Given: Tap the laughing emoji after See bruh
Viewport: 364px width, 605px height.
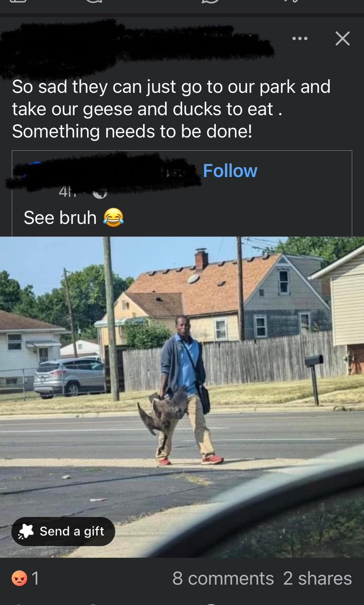Looking at the screenshot, I should coord(114,217).
